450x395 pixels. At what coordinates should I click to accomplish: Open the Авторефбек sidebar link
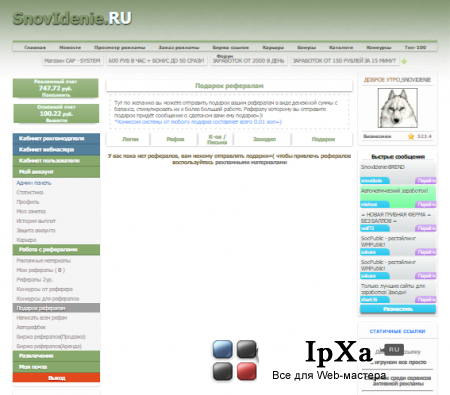click(31, 327)
